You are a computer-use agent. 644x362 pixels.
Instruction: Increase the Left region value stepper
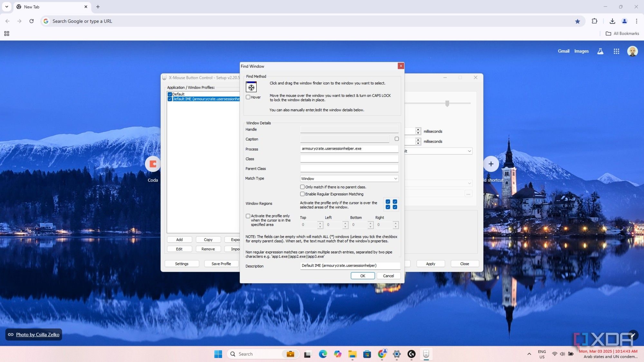click(345, 223)
